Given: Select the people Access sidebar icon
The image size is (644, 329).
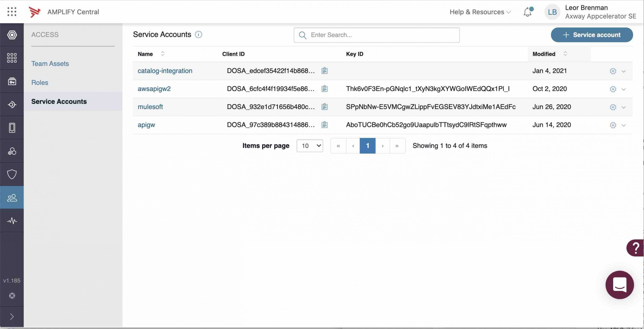Looking at the screenshot, I should pos(12,198).
